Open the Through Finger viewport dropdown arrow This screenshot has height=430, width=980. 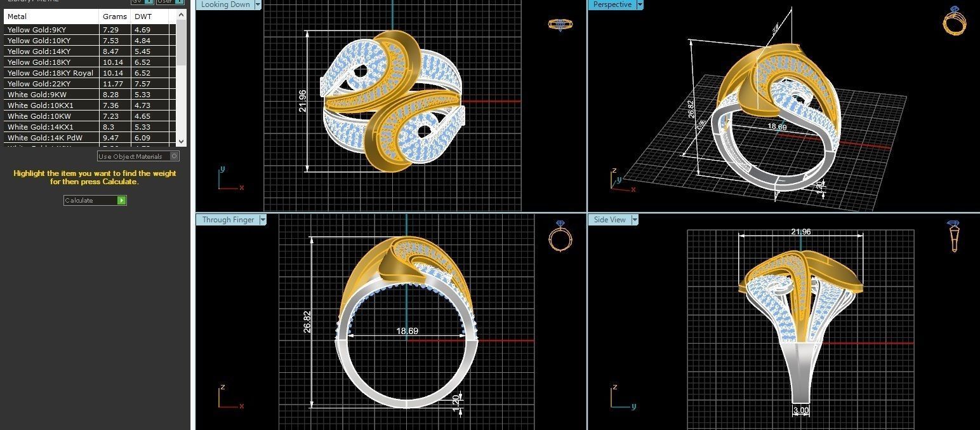click(x=263, y=220)
